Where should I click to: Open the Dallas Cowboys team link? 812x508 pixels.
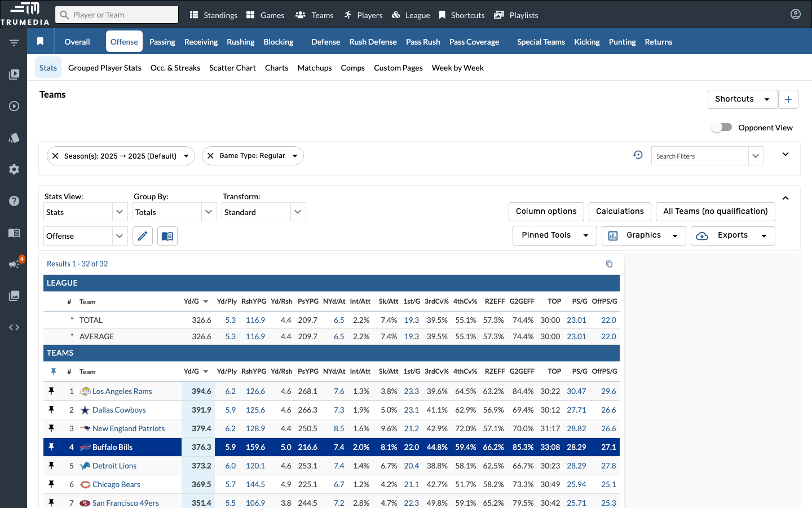coord(119,410)
